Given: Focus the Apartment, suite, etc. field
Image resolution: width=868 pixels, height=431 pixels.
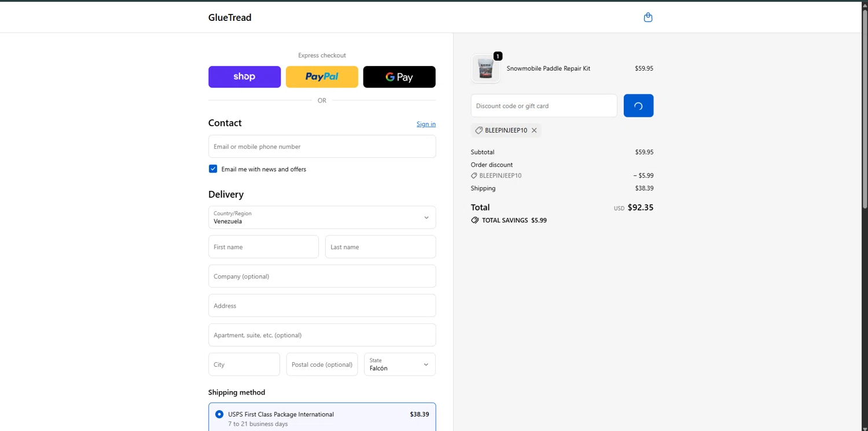Looking at the screenshot, I should (322, 335).
